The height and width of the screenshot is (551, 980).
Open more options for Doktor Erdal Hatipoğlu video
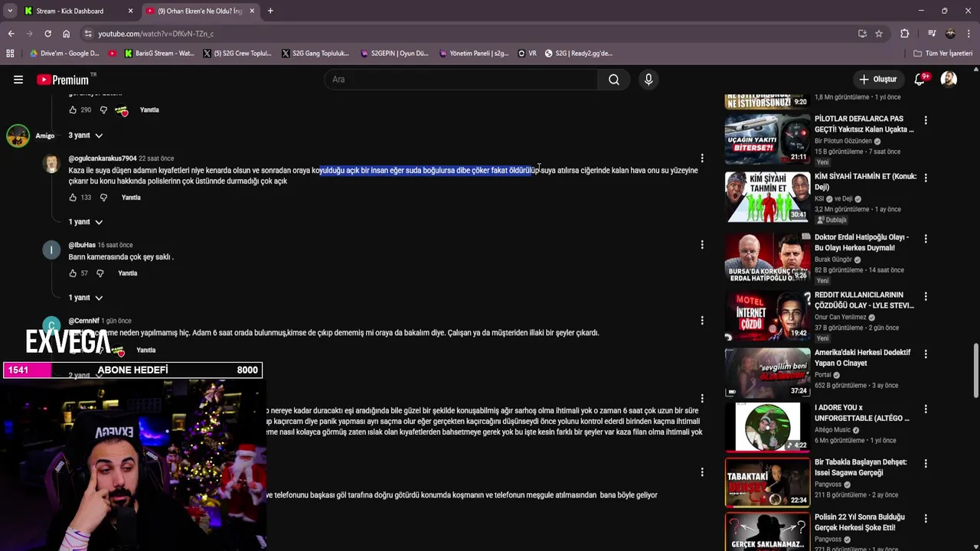[926, 239]
